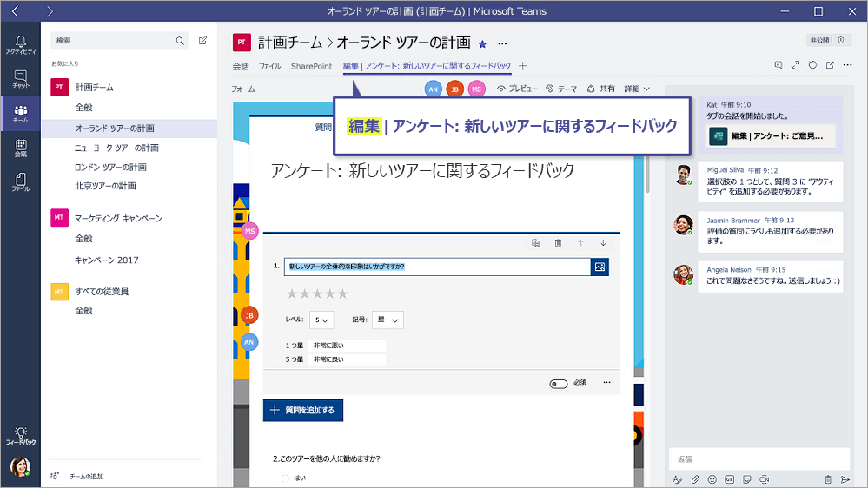Insert image into question one
The width and height of the screenshot is (868, 488).
(x=600, y=267)
